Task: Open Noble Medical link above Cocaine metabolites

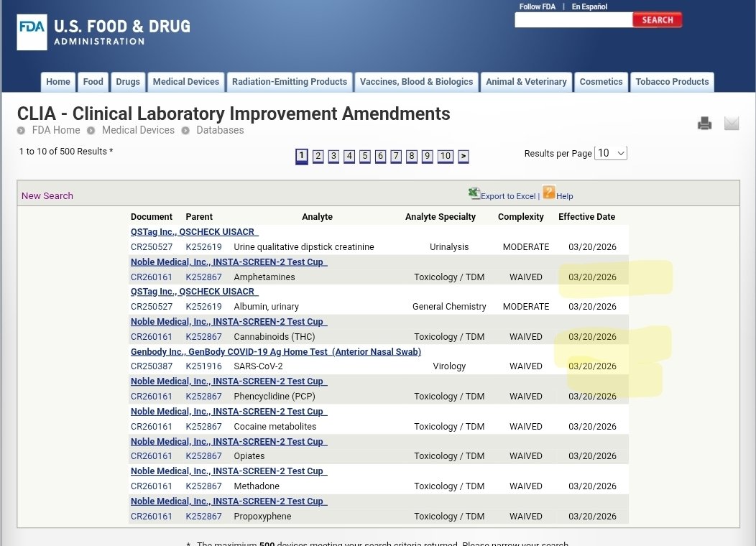Action: (x=229, y=411)
